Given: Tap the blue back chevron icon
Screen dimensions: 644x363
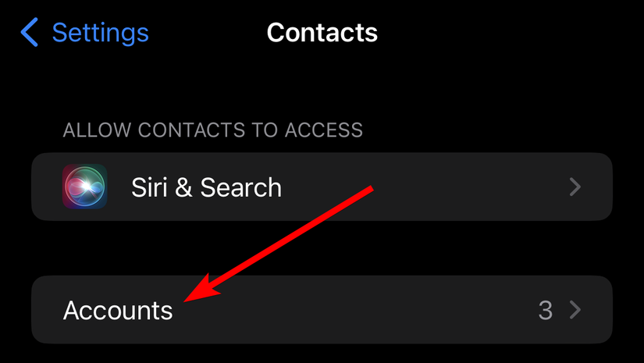Looking at the screenshot, I should coord(30,32).
